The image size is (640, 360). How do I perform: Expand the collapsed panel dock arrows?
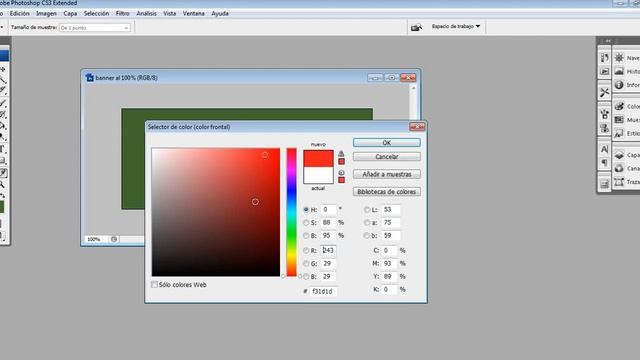(x=608, y=41)
